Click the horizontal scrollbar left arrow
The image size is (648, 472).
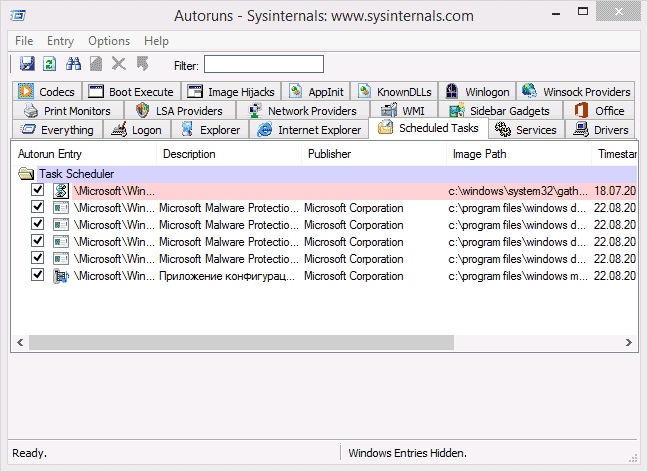[x=20, y=343]
